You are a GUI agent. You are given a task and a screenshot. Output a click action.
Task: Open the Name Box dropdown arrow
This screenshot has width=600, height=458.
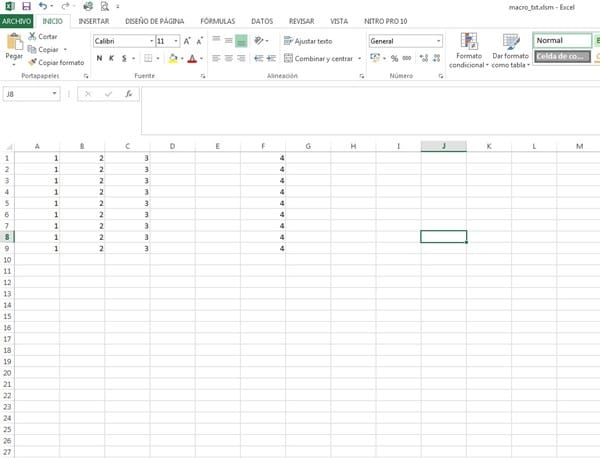(x=54, y=94)
